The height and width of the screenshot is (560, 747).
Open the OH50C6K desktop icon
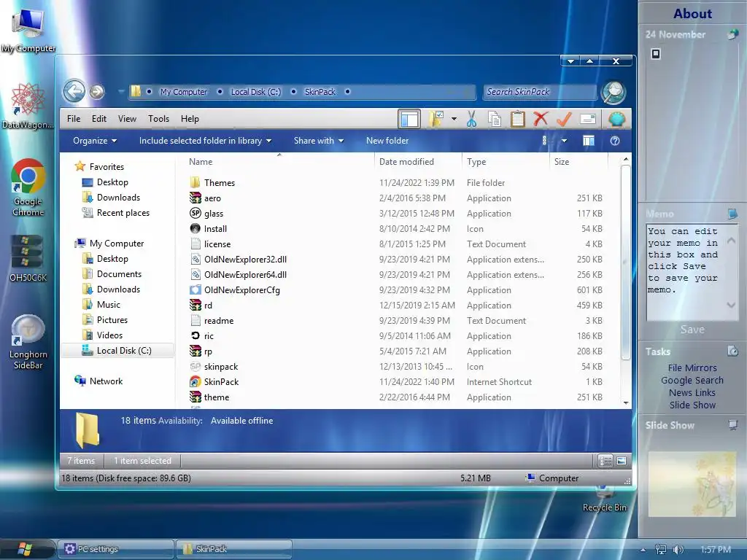tap(28, 257)
